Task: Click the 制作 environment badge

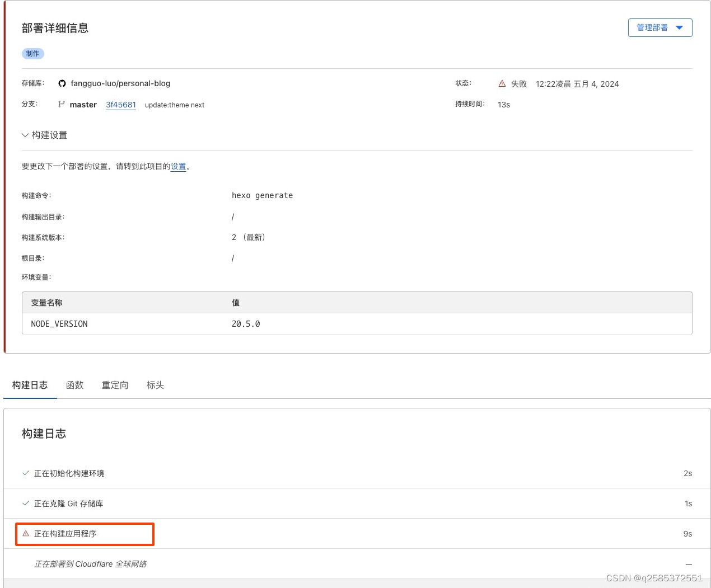Action: pos(32,53)
